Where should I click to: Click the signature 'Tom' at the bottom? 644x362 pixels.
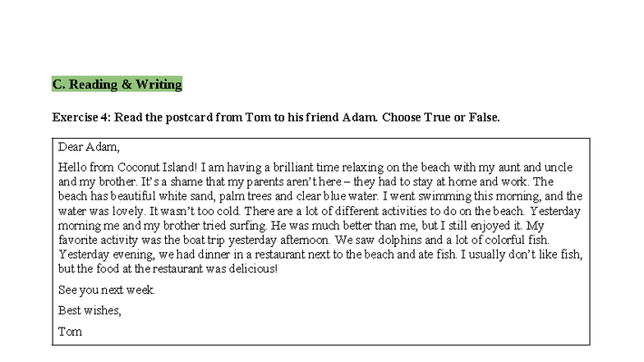click(x=70, y=332)
